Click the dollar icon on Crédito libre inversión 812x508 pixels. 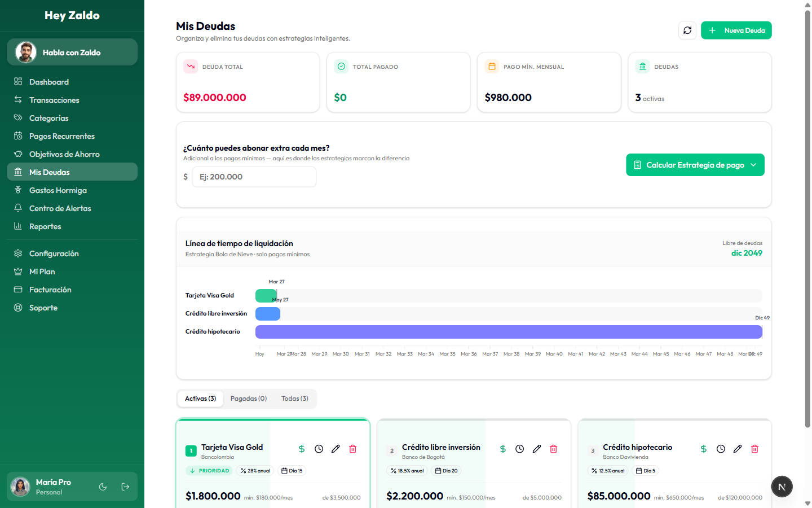click(x=503, y=449)
